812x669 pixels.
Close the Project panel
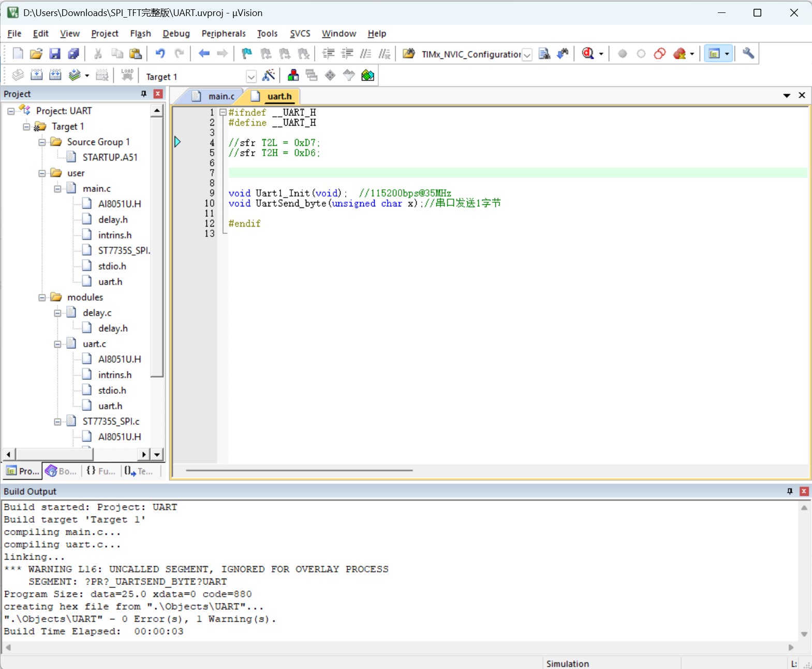[158, 94]
